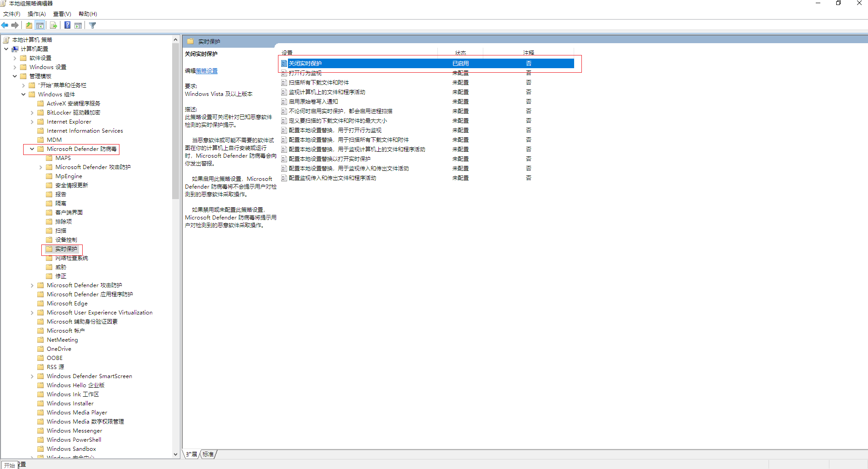Image resolution: width=868 pixels, height=469 pixels.
Task: Toggle the Show/Hide action pane icon
Action: tap(78, 25)
